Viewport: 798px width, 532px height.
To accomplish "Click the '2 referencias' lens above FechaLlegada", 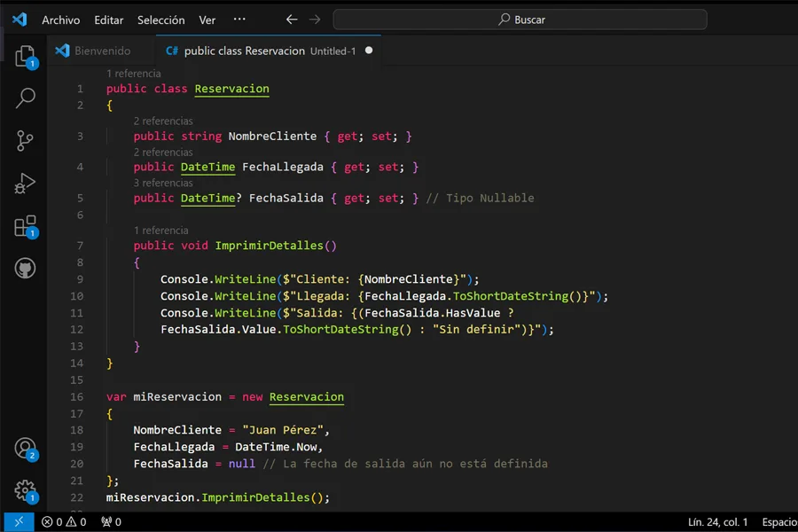I will click(163, 153).
